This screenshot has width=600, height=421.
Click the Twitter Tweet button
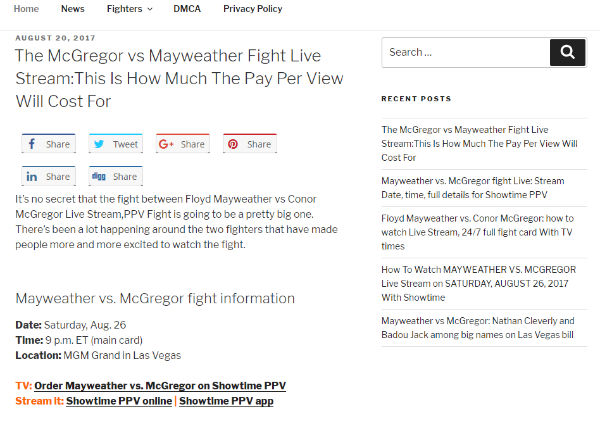click(x=116, y=144)
